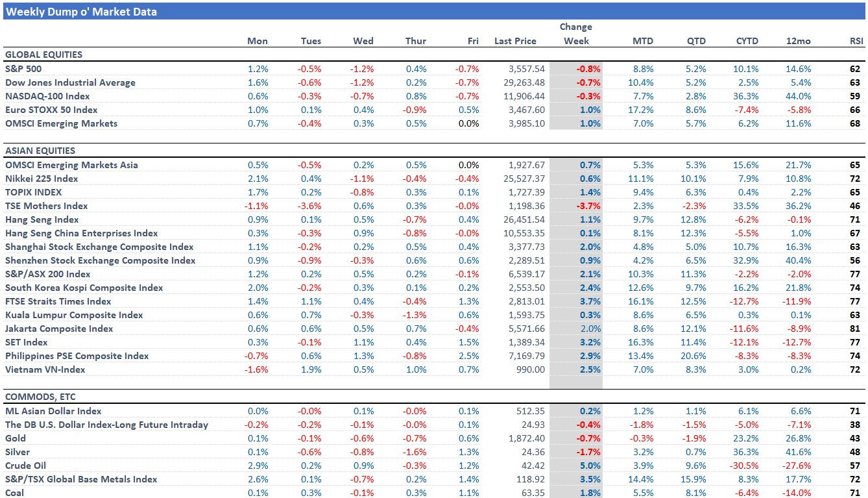The height and width of the screenshot is (498, 868).
Task: Select TSE Mothers weekly change -3.7%
Action: tap(588, 206)
